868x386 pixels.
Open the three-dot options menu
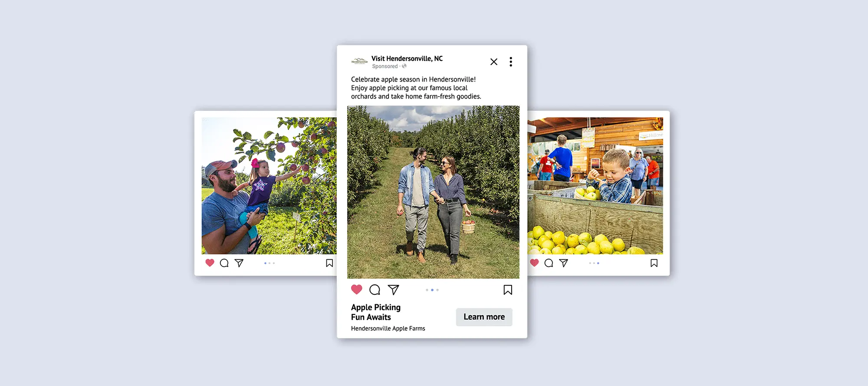click(x=511, y=62)
